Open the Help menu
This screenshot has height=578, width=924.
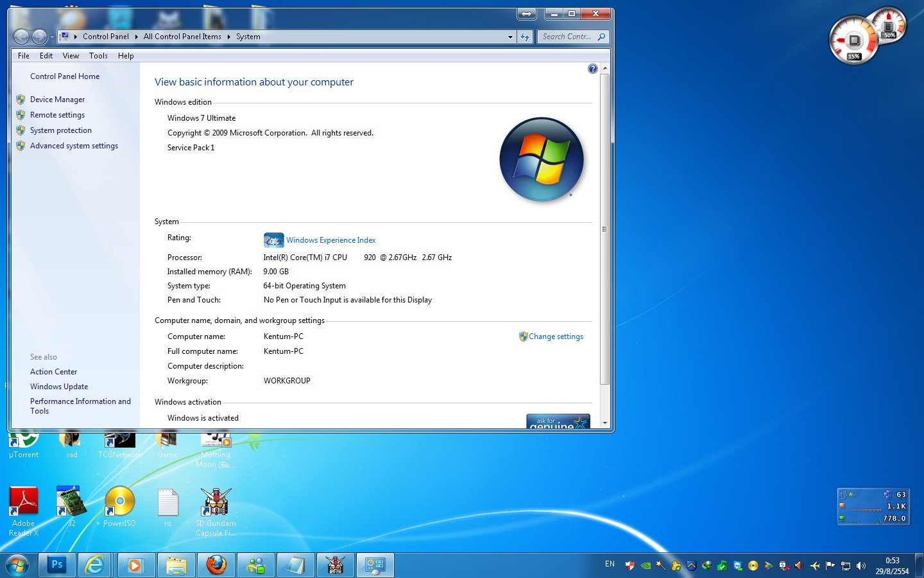(x=126, y=56)
